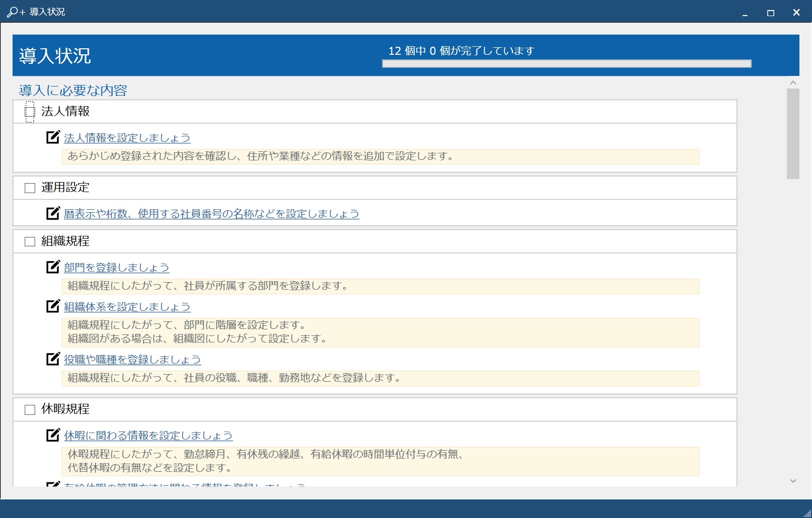Image resolution: width=812 pixels, height=518 pixels.
Task: Click the 休暇に関わる情報を設定しましょう link
Action: pos(148,436)
